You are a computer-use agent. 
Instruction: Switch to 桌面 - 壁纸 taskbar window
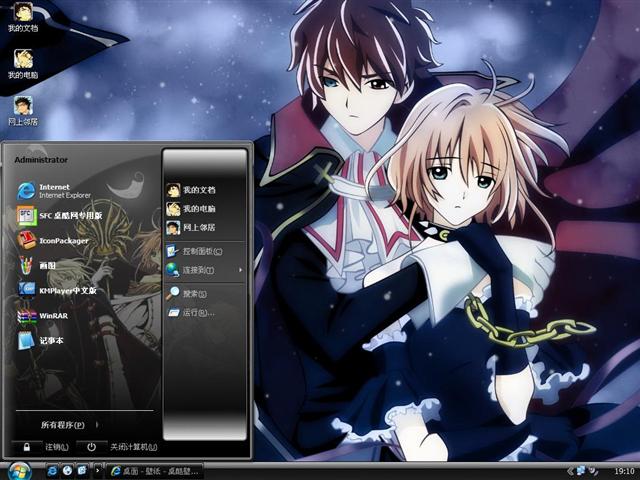[154, 471]
